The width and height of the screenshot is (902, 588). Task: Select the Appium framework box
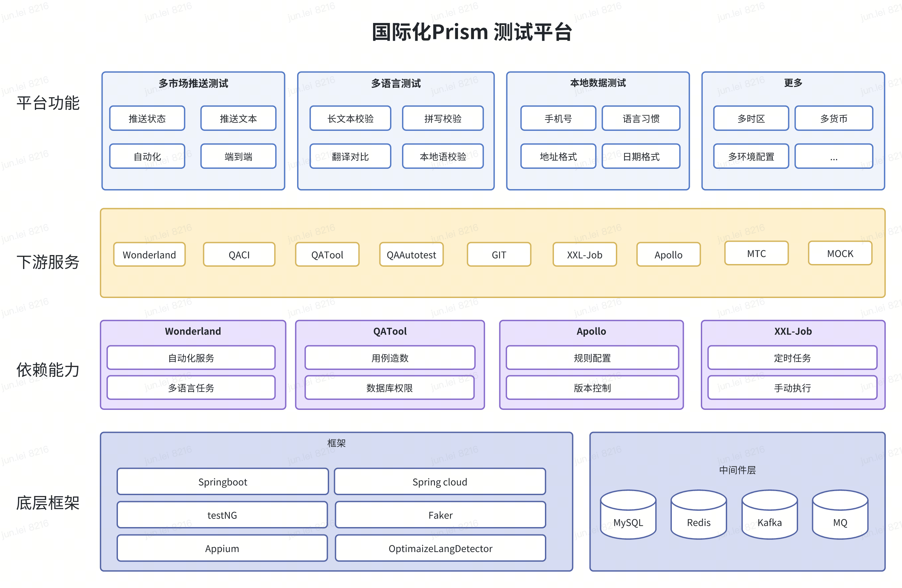coord(222,548)
